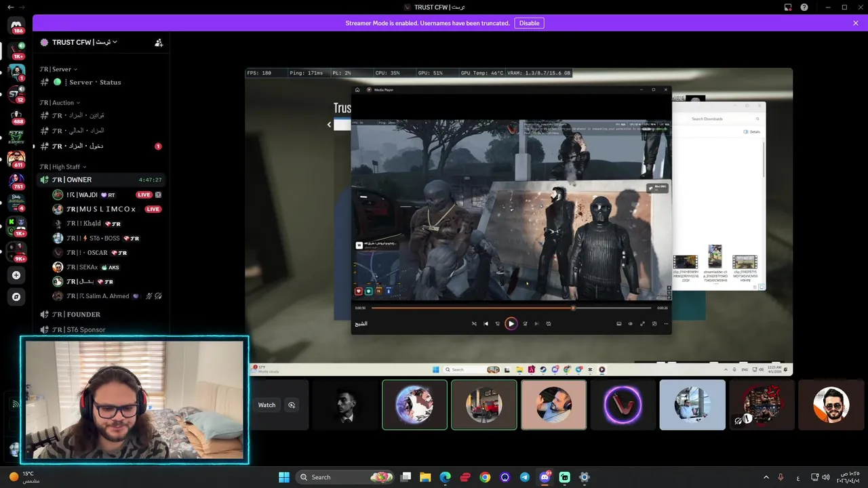
Task: Open Discover servers compass icon
Action: coord(16,297)
